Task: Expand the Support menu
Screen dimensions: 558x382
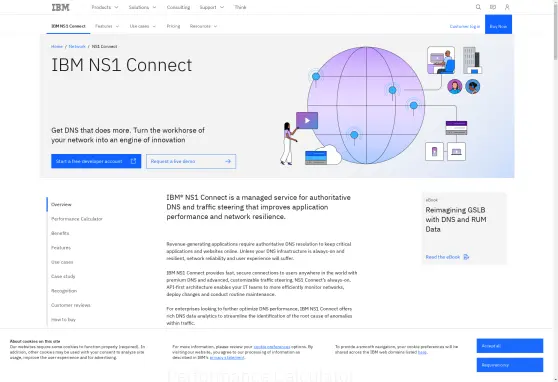Action: tap(212, 7)
